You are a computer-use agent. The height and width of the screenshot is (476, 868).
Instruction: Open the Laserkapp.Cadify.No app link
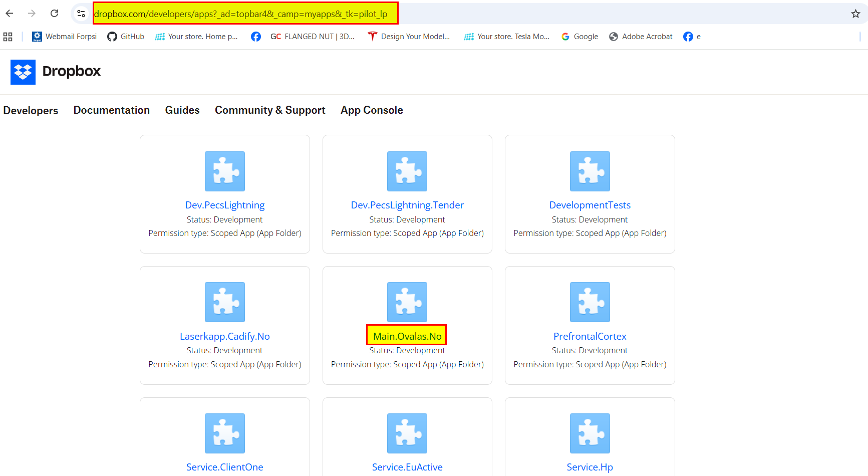225,336
